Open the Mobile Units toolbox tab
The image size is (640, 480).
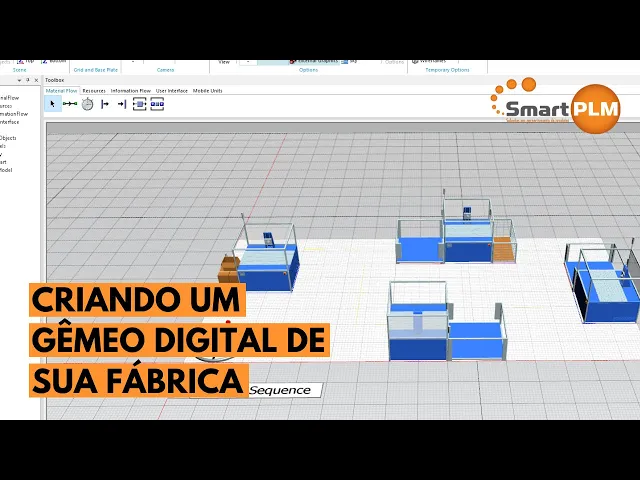[x=207, y=91]
